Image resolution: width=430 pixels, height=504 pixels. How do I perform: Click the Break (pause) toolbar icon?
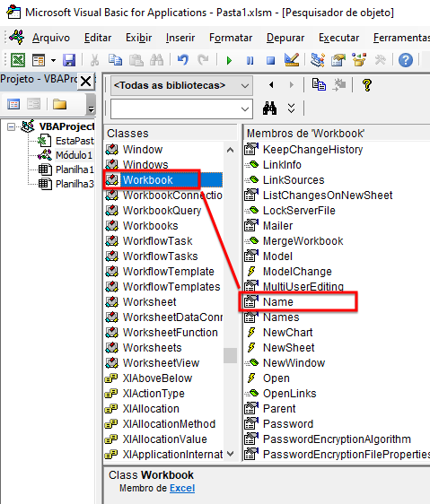[x=250, y=60]
